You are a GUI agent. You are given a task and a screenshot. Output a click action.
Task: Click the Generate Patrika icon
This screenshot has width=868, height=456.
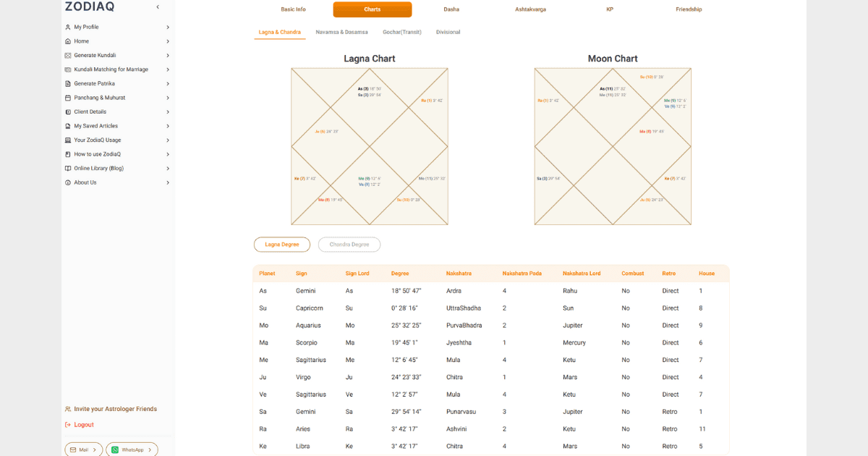(68, 83)
